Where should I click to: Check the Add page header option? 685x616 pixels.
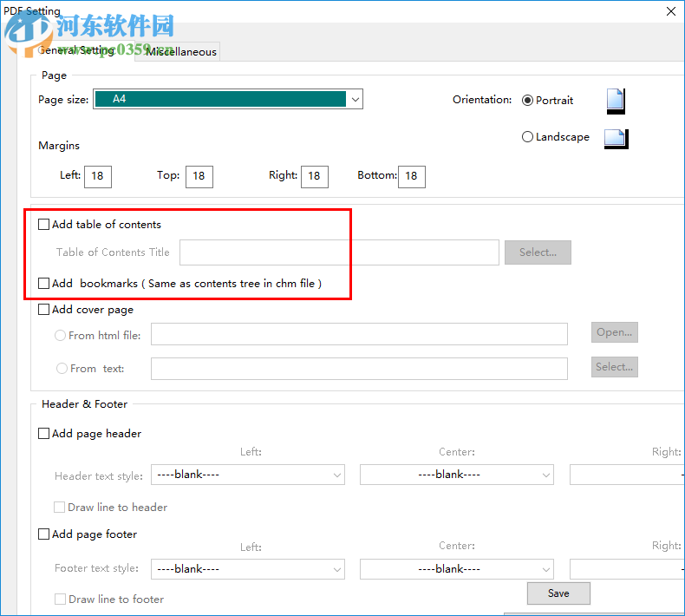tap(43, 433)
